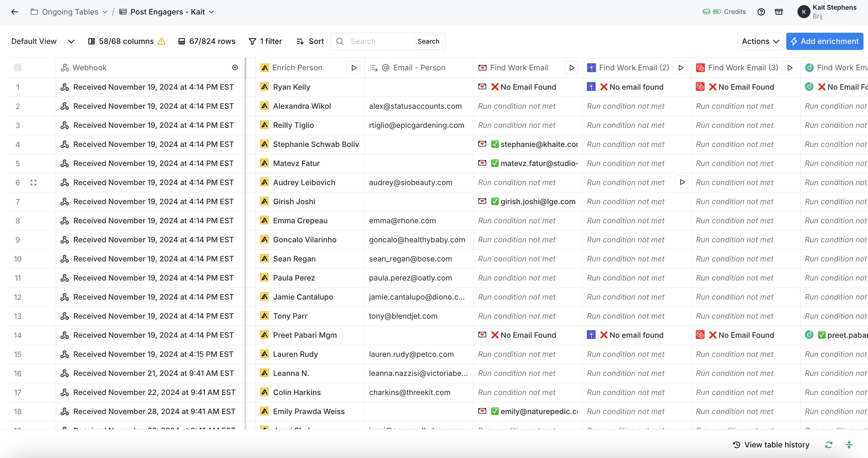Open Kait Stephens account avatar
Image resolution: width=868 pixels, height=458 pixels.
(804, 12)
